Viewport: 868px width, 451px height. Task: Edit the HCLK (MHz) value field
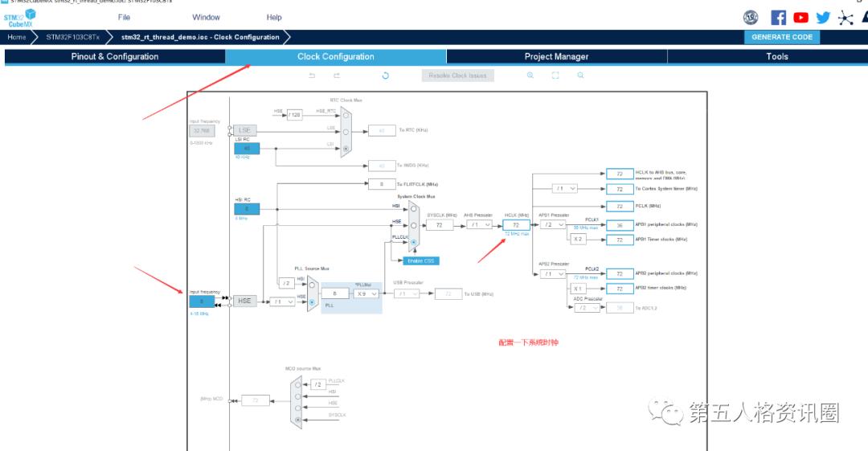pos(516,225)
